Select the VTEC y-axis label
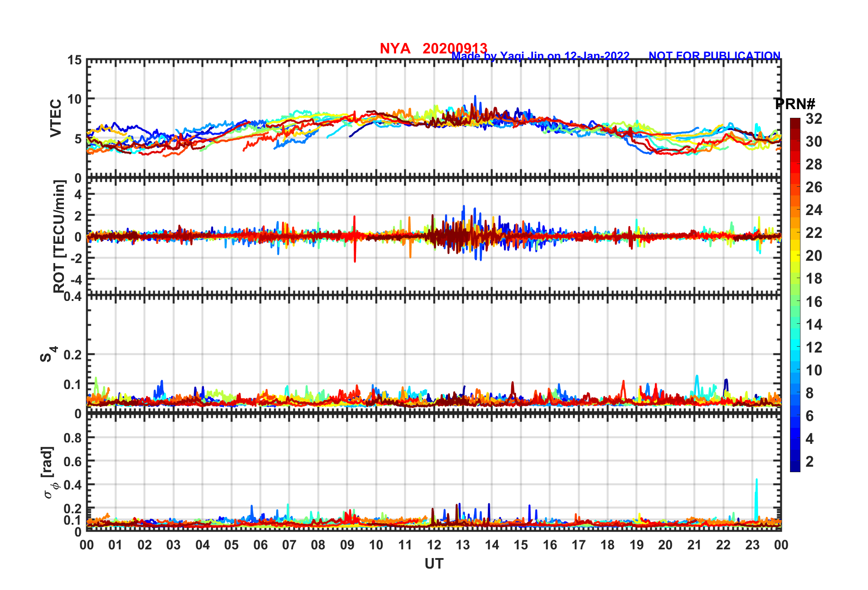Viewport: 868px width, 590px height. [x=56, y=118]
